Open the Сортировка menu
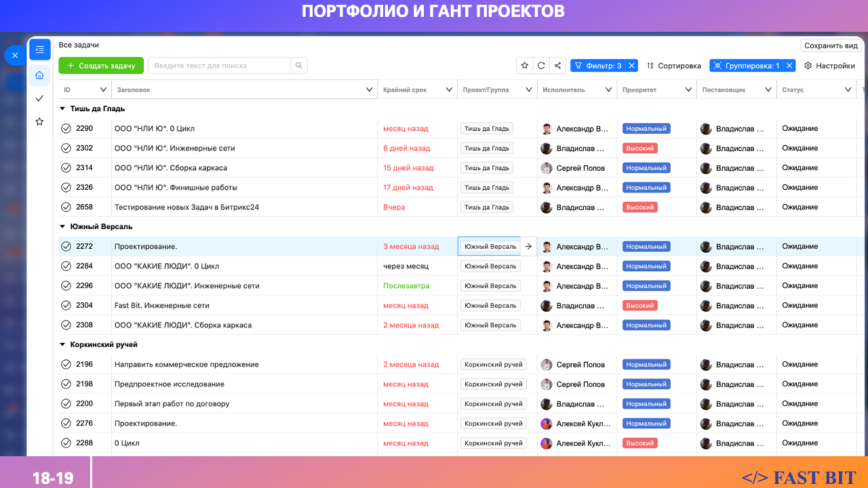 coord(673,66)
